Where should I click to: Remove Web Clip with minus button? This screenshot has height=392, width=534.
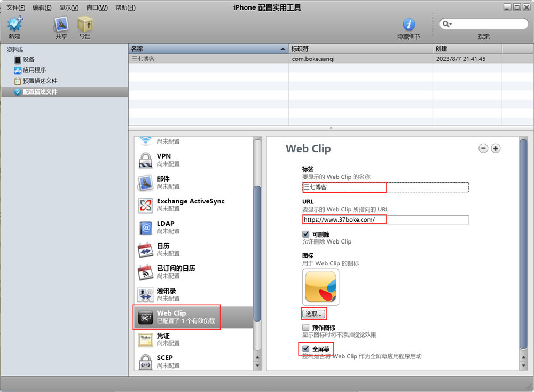[x=483, y=148]
